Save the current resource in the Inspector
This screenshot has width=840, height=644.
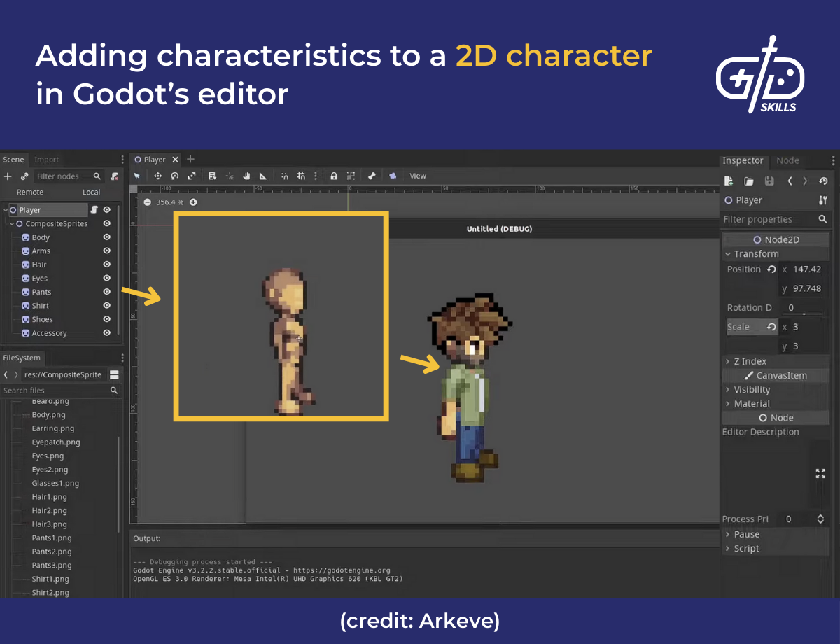tap(769, 181)
